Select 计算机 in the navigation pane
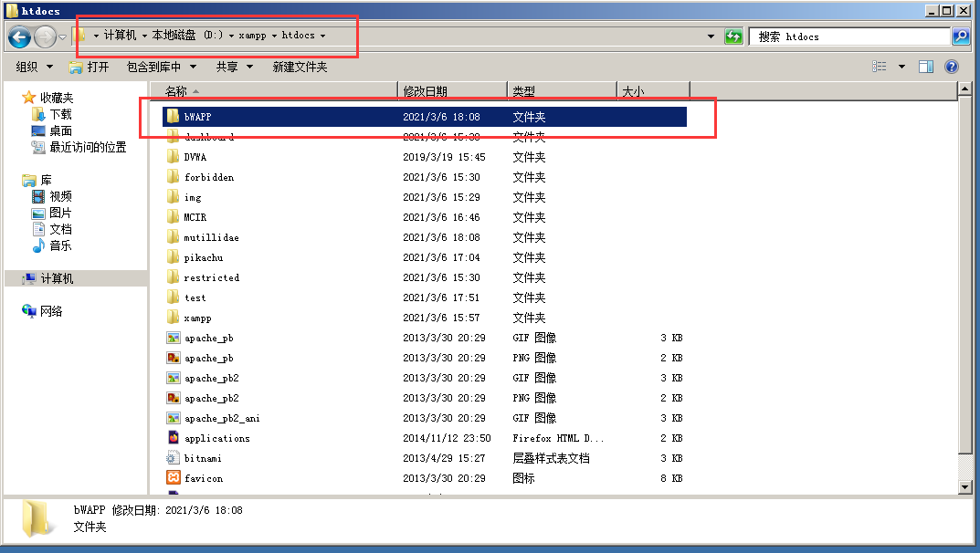 [x=57, y=278]
